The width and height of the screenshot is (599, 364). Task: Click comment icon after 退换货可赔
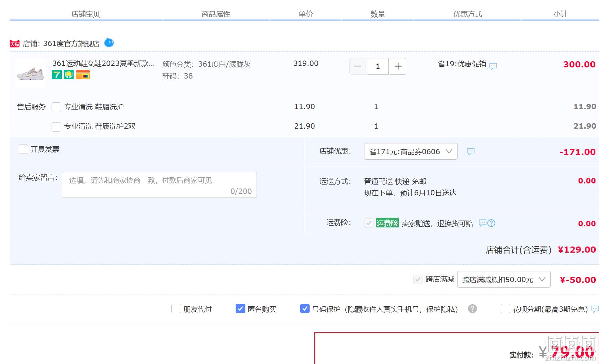click(x=482, y=223)
